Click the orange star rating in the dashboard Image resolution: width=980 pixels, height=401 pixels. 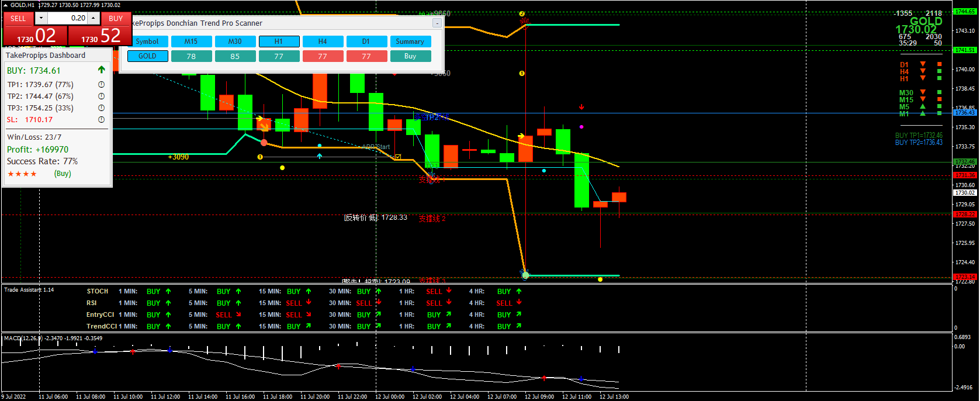click(x=22, y=174)
